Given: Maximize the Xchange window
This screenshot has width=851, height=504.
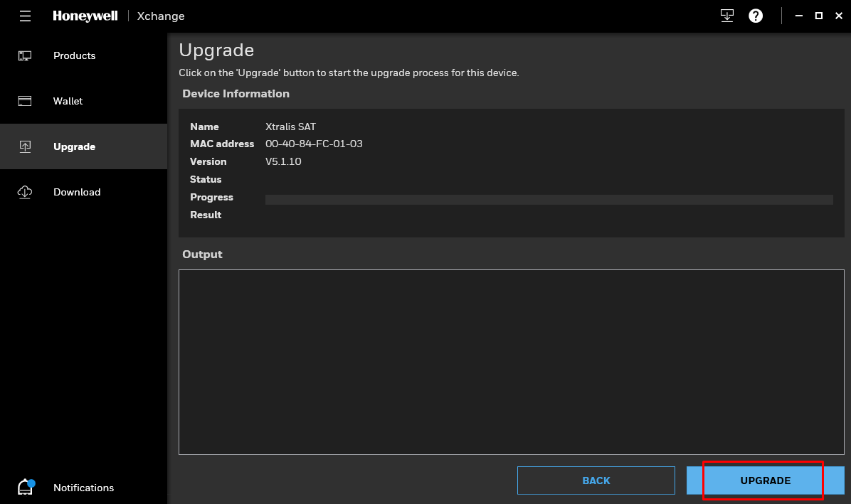Looking at the screenshot, I should 819,16.
